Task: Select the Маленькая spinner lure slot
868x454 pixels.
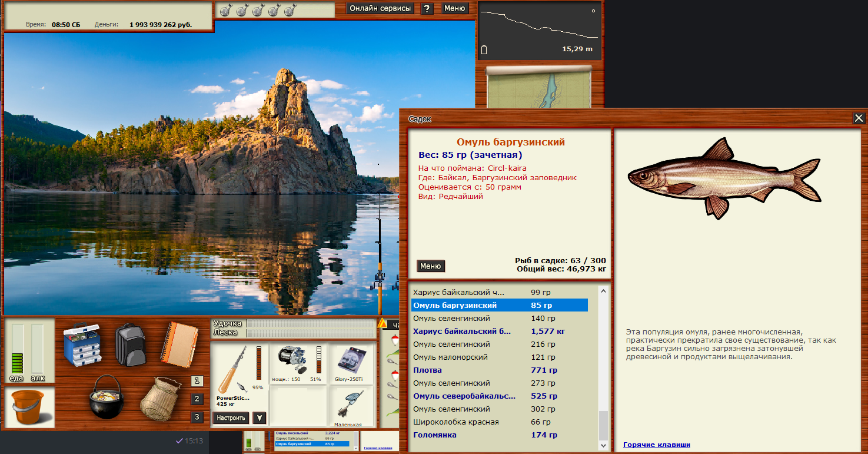Action: (x=350, y=407)
